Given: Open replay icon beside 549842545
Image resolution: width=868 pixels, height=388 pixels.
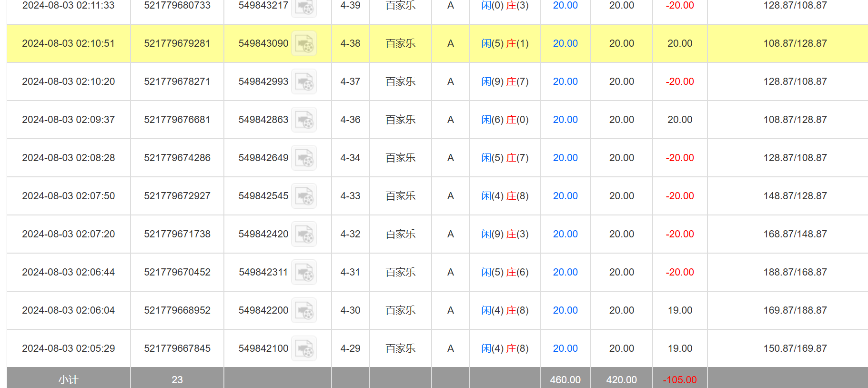Looking at the screenshot, I should (304, 196).
